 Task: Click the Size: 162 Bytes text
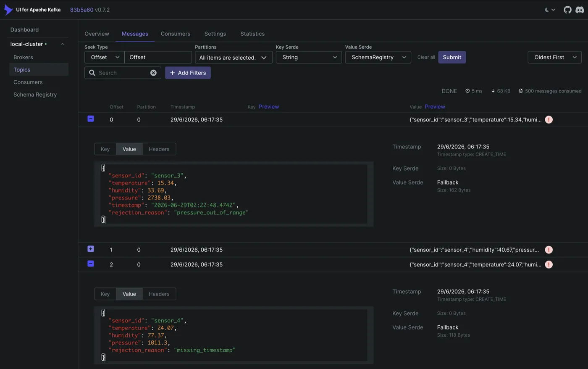pyautogui.click(x=454, y=190)
